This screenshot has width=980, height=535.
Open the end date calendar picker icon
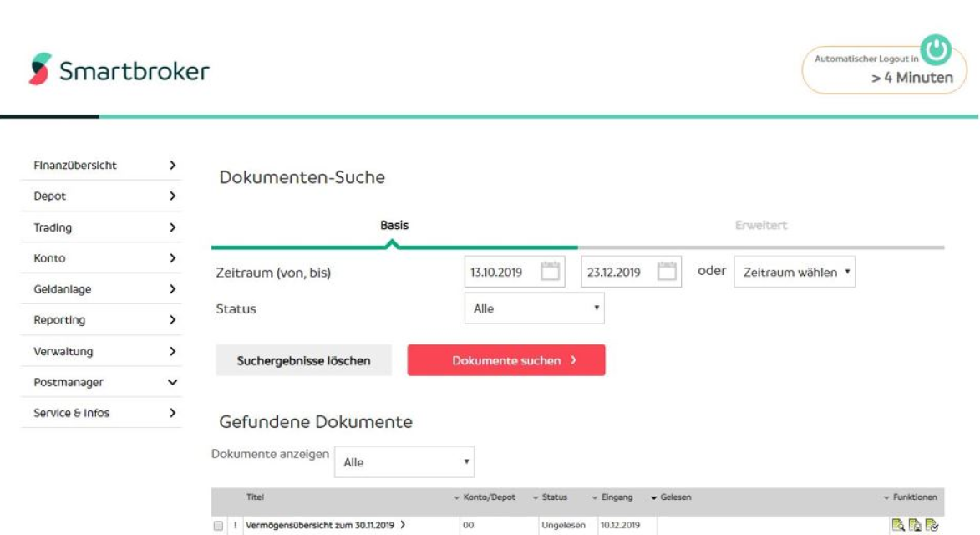pyautogui.click(x=667, y=271)
